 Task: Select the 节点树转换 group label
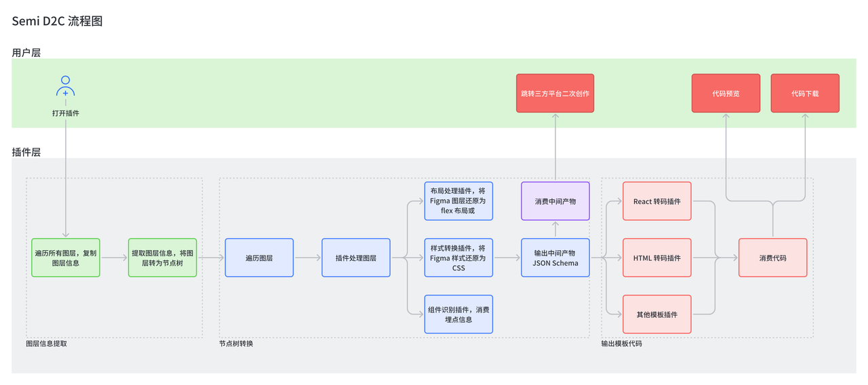coord(236,344)
